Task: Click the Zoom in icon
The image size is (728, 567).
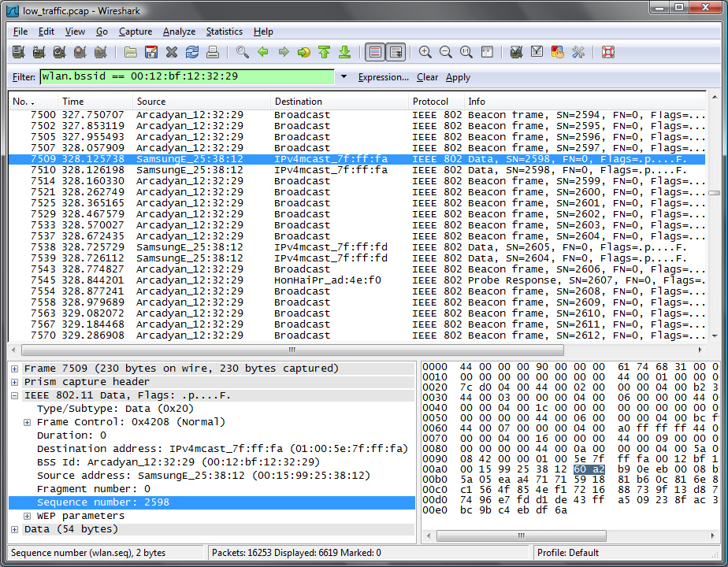Action: click(x=425, y=53)
